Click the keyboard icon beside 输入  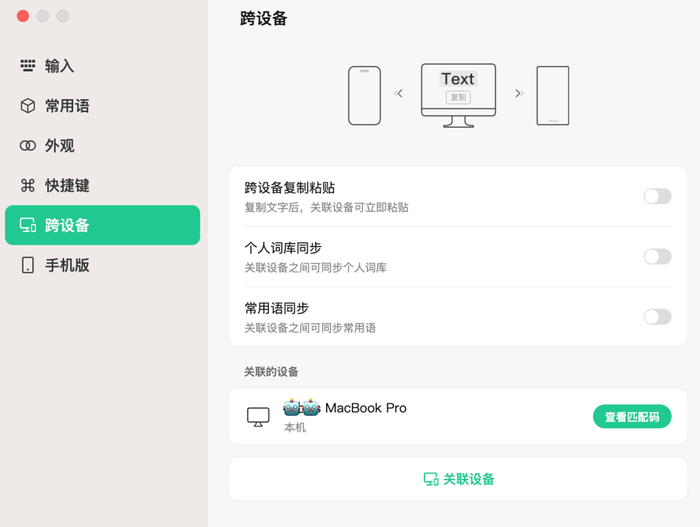[x=28, y=66]
